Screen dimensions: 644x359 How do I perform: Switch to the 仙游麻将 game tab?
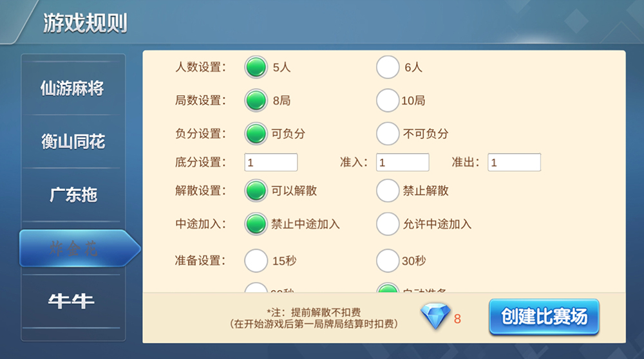pyautogui.click(x=73, y=89)
